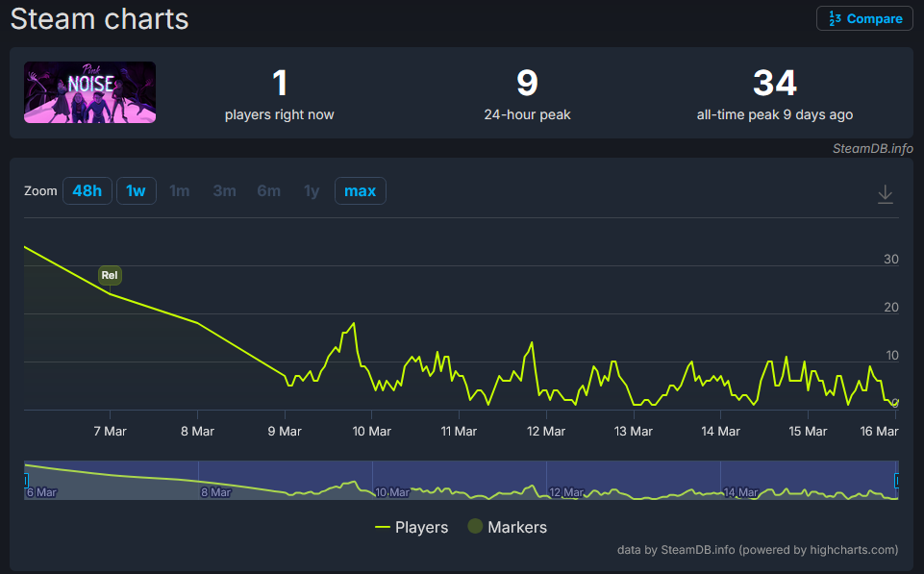924x574 pixels.
Task: Click the '8 Mar' chart axis label
Action: pyautogui.click(x=197, y=432)
